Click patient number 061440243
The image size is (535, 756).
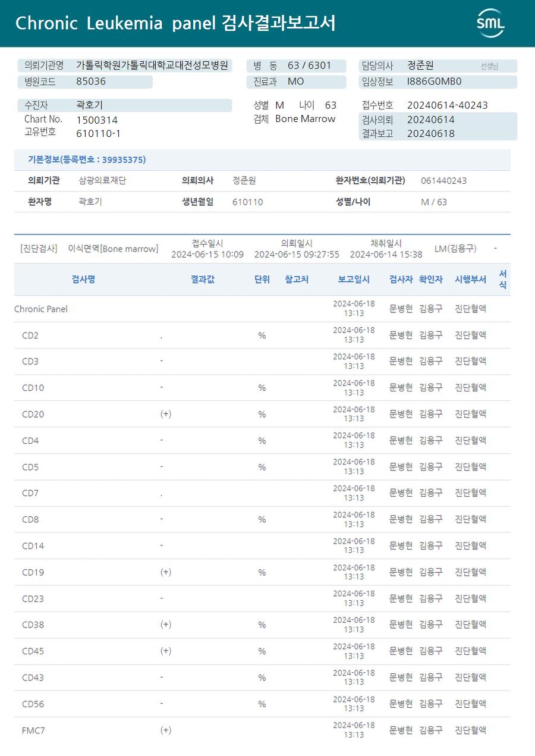coord(443,180)
